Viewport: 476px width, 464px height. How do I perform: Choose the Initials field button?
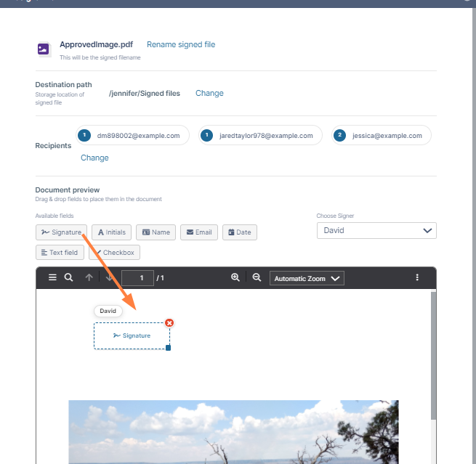click(111, 232)
